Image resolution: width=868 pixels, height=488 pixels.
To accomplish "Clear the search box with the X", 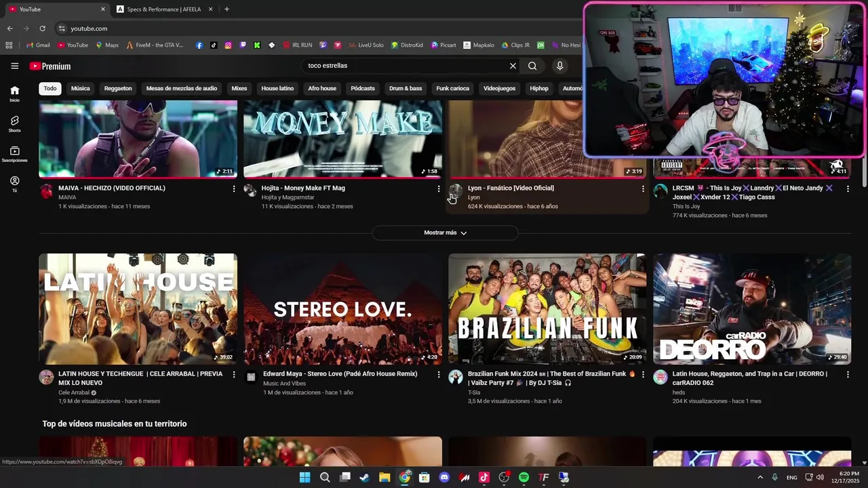I will (x=513, y=66).
